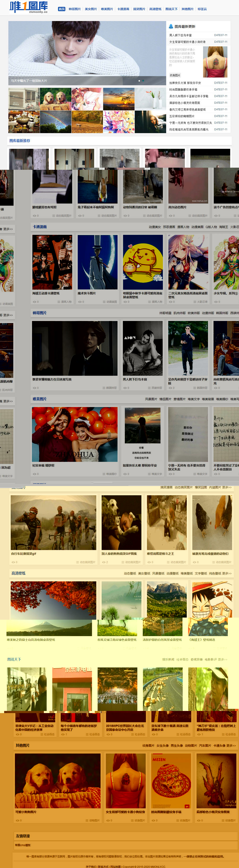Click the category list icon before 动漫美图 under 魔术快斗图片

[x=104, y=302]
